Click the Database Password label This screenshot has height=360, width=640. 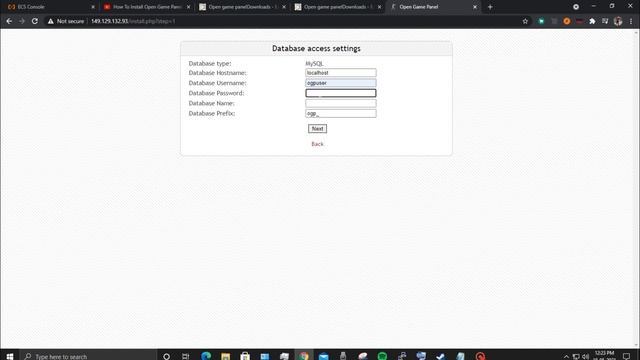click(x=216, y=93)
